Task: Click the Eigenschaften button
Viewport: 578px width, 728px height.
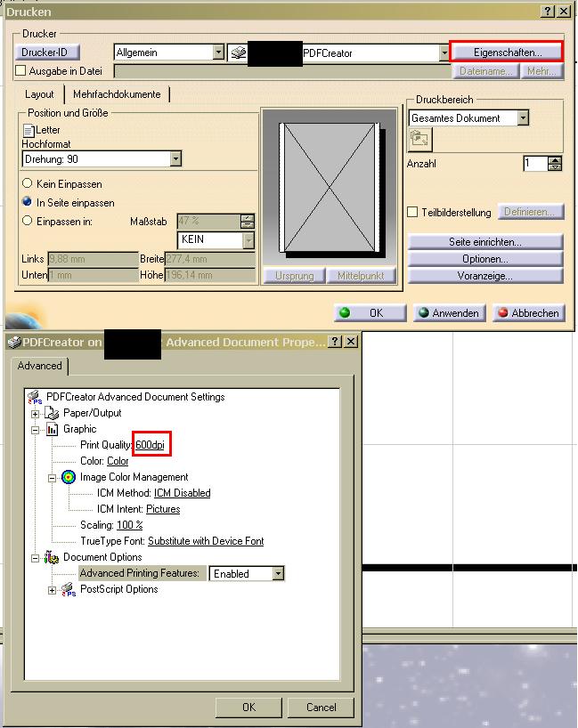Action: coord(507,52)
